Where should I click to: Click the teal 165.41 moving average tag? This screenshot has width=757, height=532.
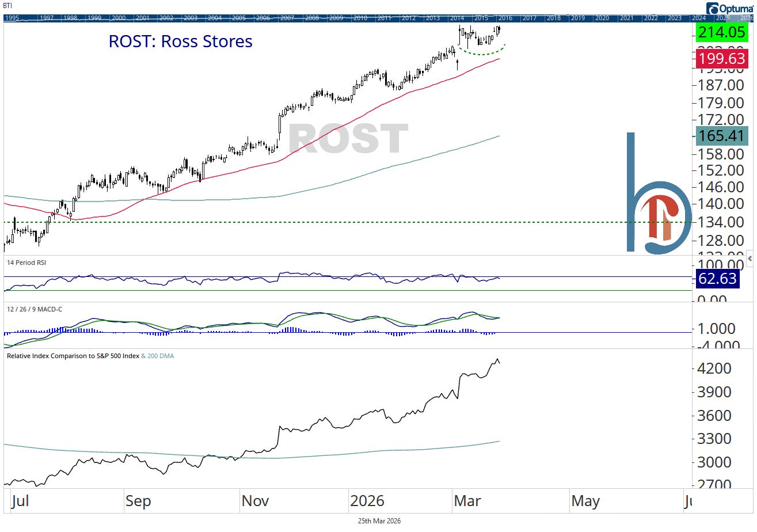pyautogui.click(x=722, y=136)
